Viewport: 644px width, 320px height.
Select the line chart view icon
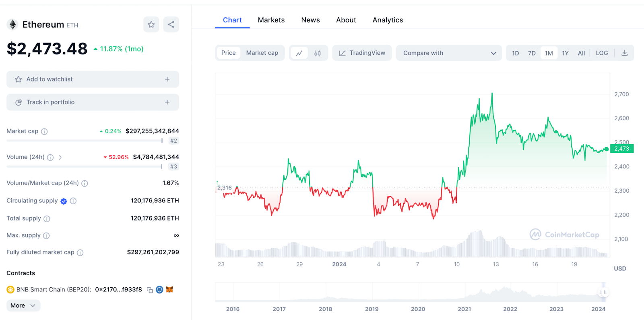click(299, 53)
